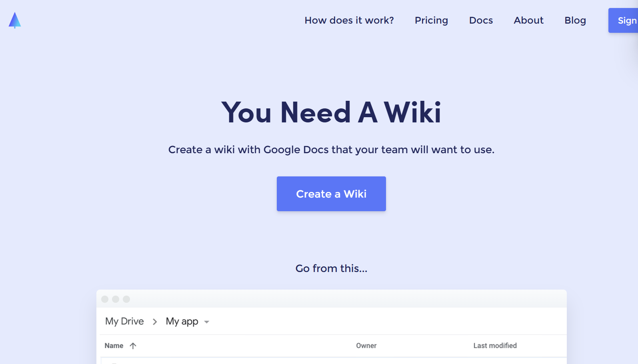Expand the My app dropdown arrow
The image size is (638, 364).
[x=207, y=322]
